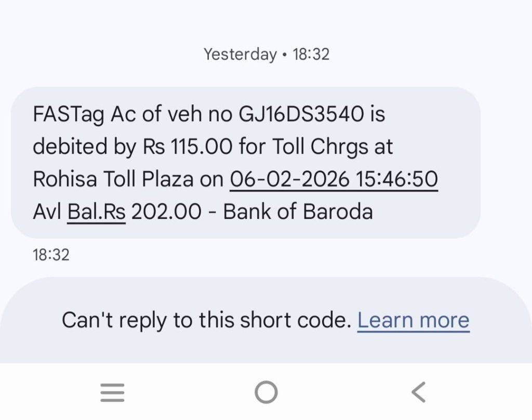This screenshot has width=532, height=420.
Task: Tap the Can't reply to this short code notice
Action: click(206, 320)
